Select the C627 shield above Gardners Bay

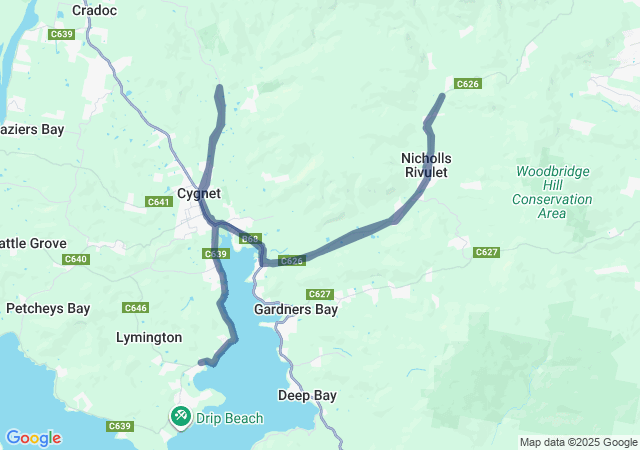320,294
